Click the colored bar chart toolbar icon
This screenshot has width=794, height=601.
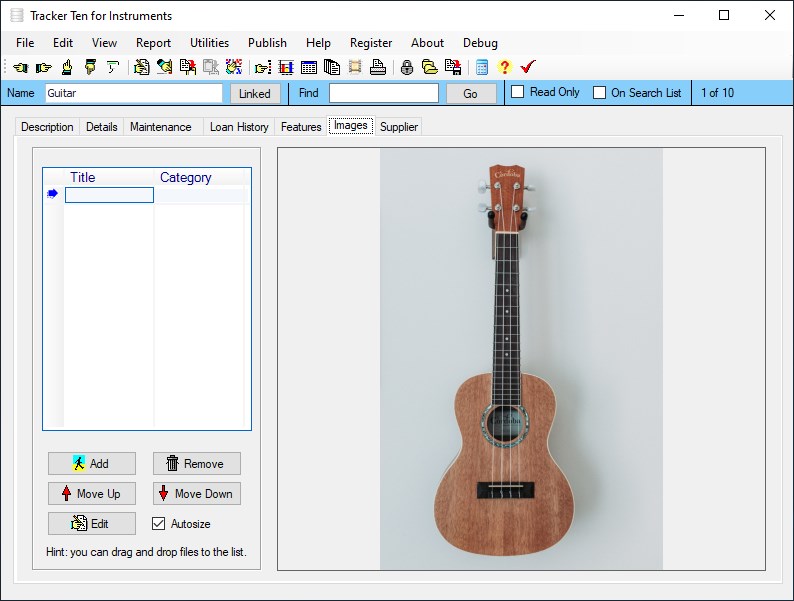(286, 67)
